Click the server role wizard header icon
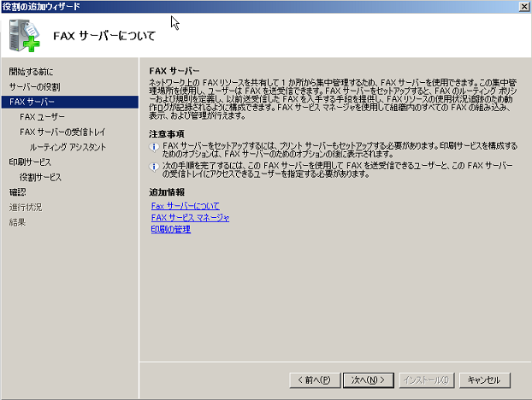 pyautogui.click(x=24, y=35)
